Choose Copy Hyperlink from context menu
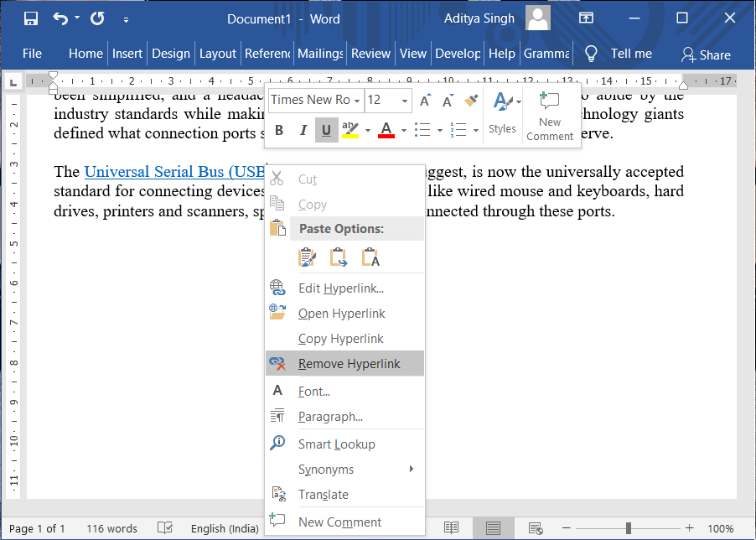 (x=344, y=339)
